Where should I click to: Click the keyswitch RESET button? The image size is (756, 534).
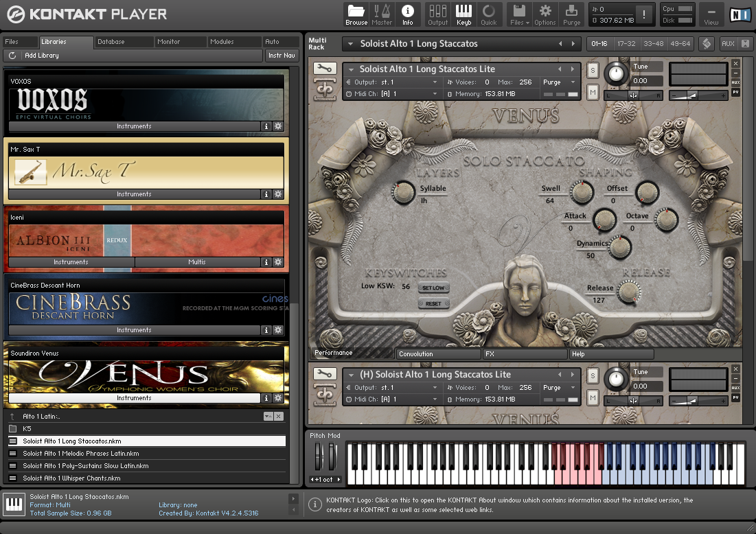pos(433,303)
